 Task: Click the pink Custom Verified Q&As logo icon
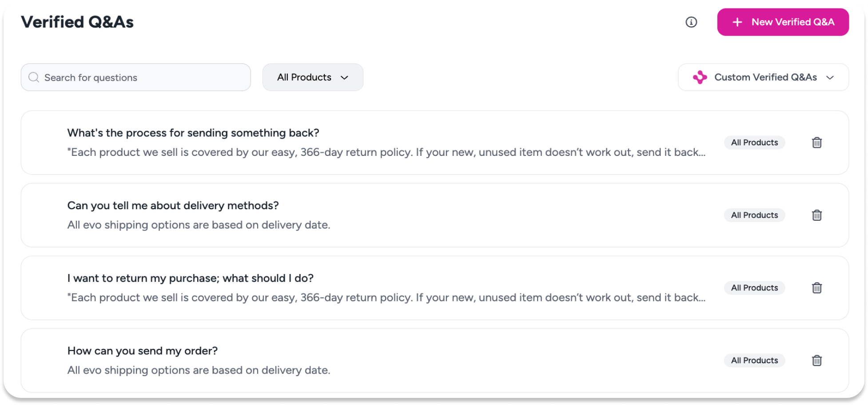click(700, 78)
